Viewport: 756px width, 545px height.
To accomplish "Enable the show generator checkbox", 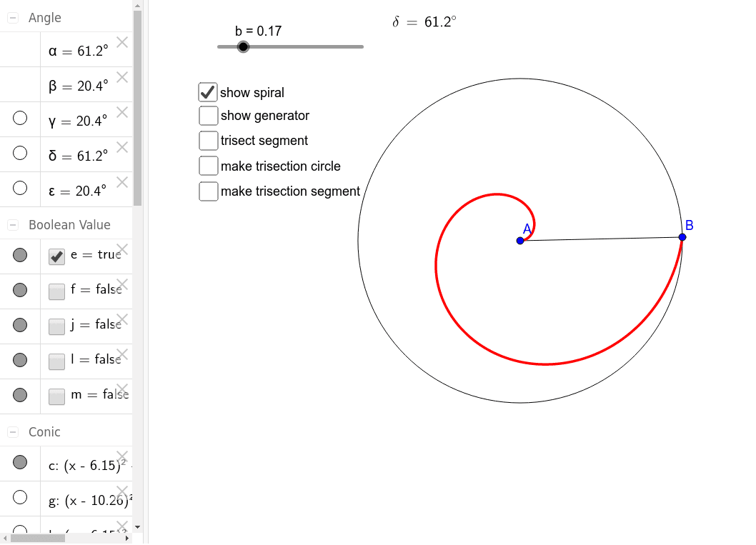I will pyautogui.click(x=208, y=115).
